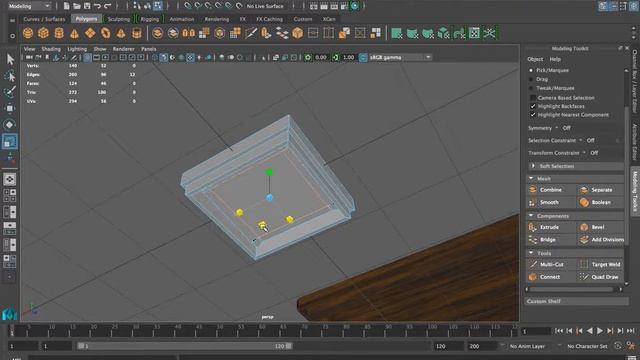Viewport: 640px width, 360px height.
Task: Switch to the Curves / Surfaces shelf tab
Action: point(44,19)
